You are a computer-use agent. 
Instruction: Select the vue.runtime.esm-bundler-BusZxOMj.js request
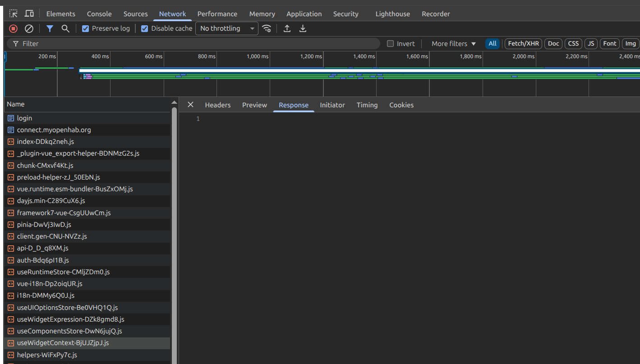click(87, 189)
